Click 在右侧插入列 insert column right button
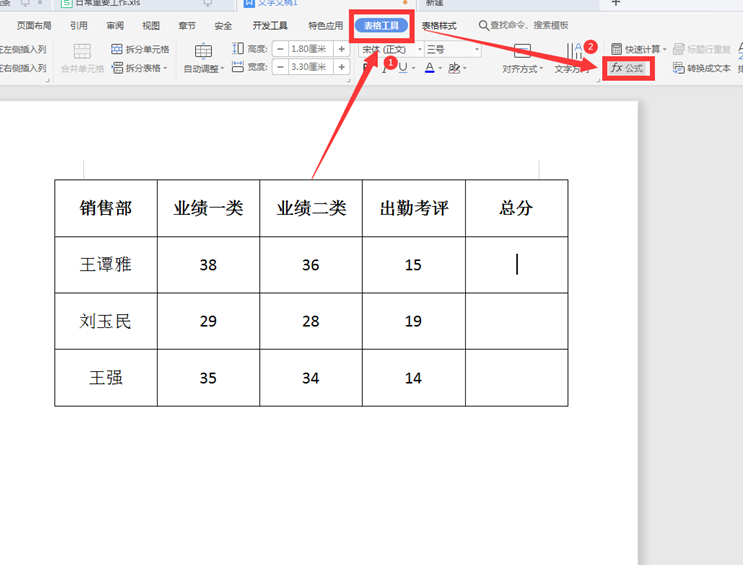 23,68
